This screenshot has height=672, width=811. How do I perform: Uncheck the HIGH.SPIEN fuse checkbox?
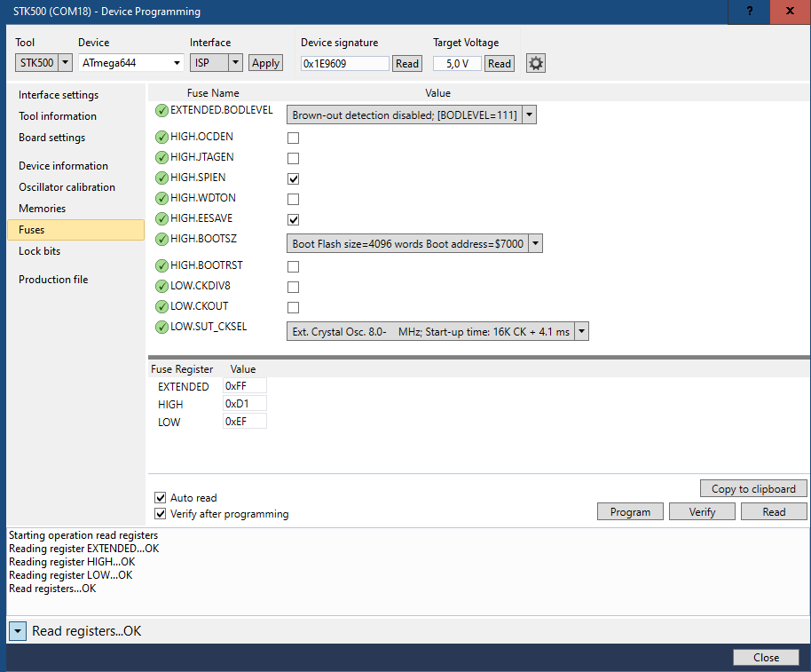[294, 179]
